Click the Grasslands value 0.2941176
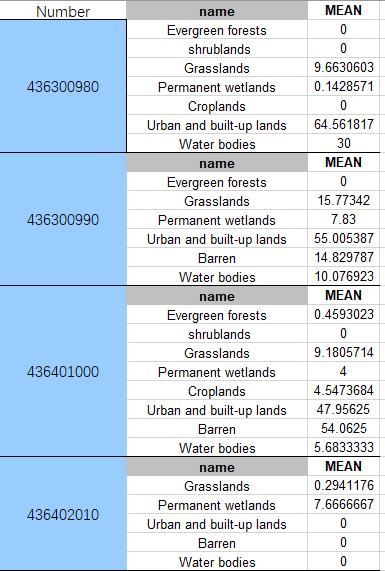 pyautogui.click(x=343, y=485)
